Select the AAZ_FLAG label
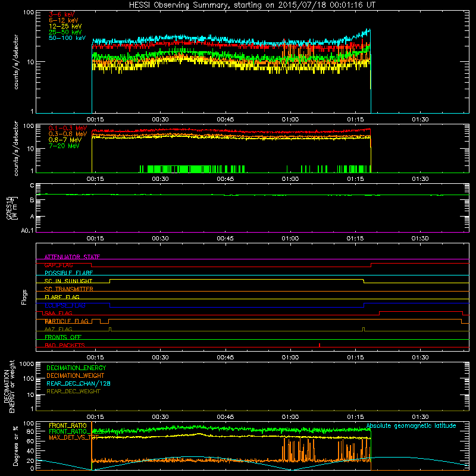The image size is (476, 476). coord(58,329)
